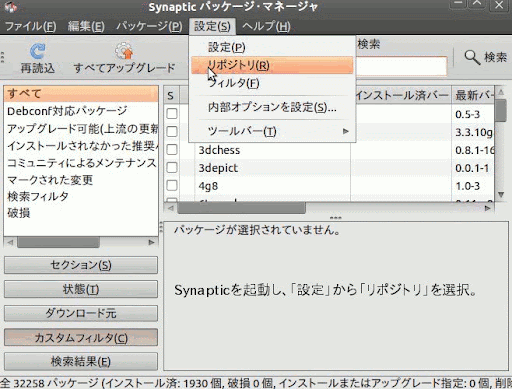Select フィルタ(F) menu entry

[272, 83]
